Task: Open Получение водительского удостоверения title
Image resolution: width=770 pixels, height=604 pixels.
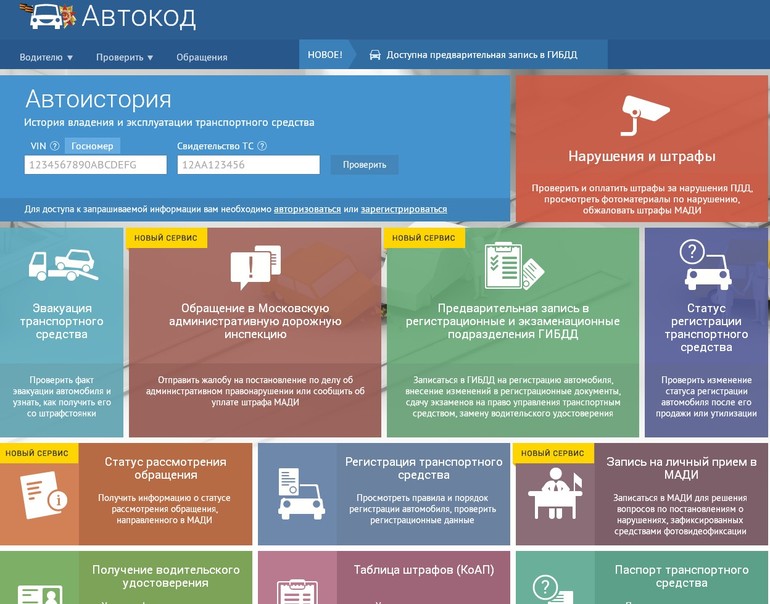Action: point(165,577)
